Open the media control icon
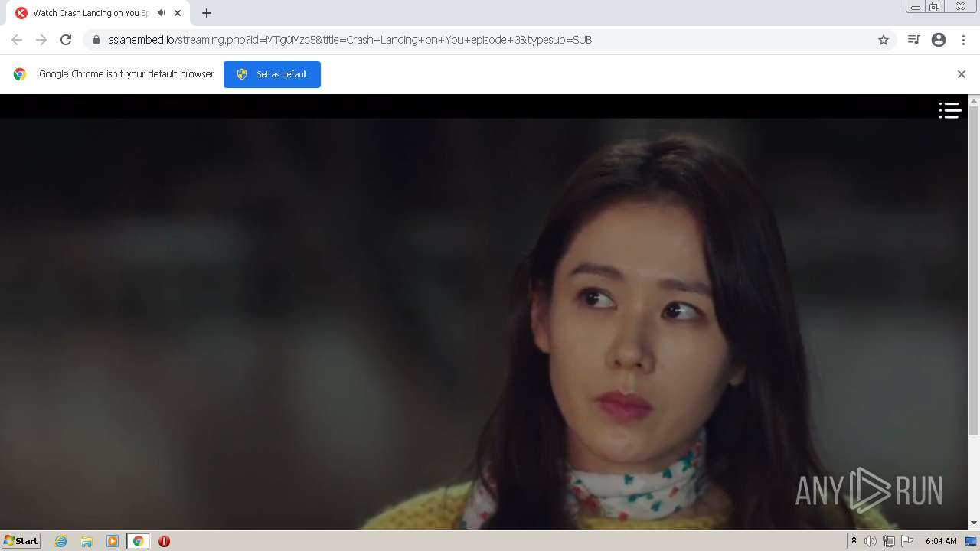Screen dimensions: 980x551 point(913,40)
